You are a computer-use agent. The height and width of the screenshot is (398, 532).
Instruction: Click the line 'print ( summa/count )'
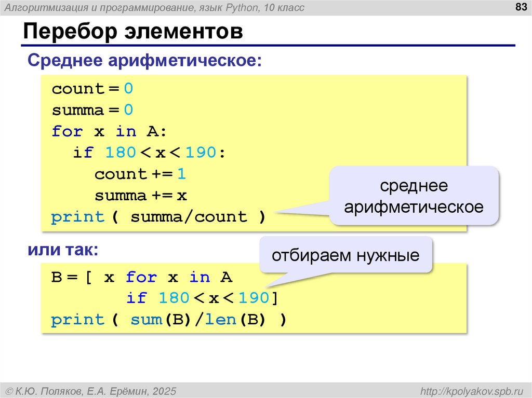tap(159, 216)
